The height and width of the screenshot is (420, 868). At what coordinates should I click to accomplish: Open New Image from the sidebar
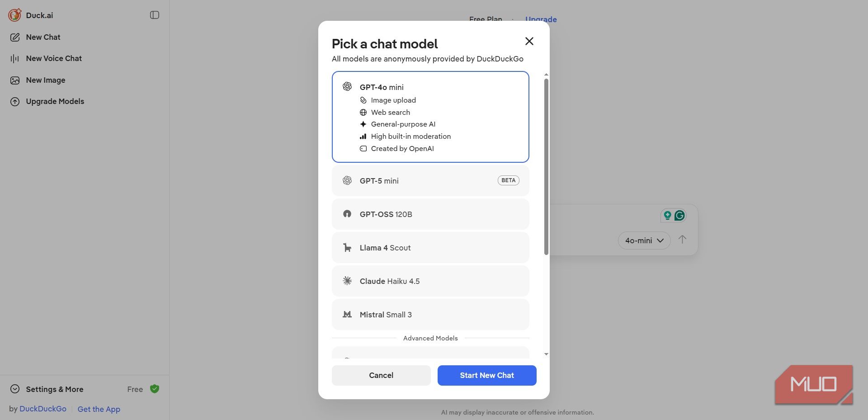click(46, 80)
